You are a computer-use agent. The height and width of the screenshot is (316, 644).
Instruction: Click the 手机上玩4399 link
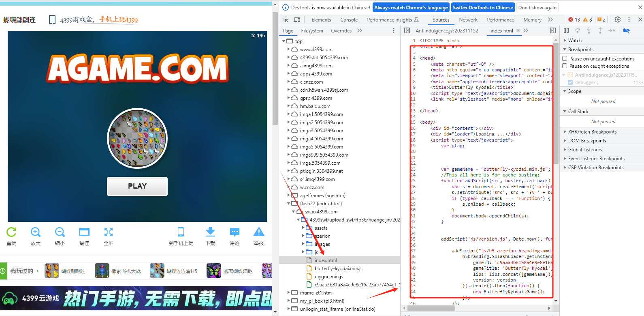tap(119, 19)
